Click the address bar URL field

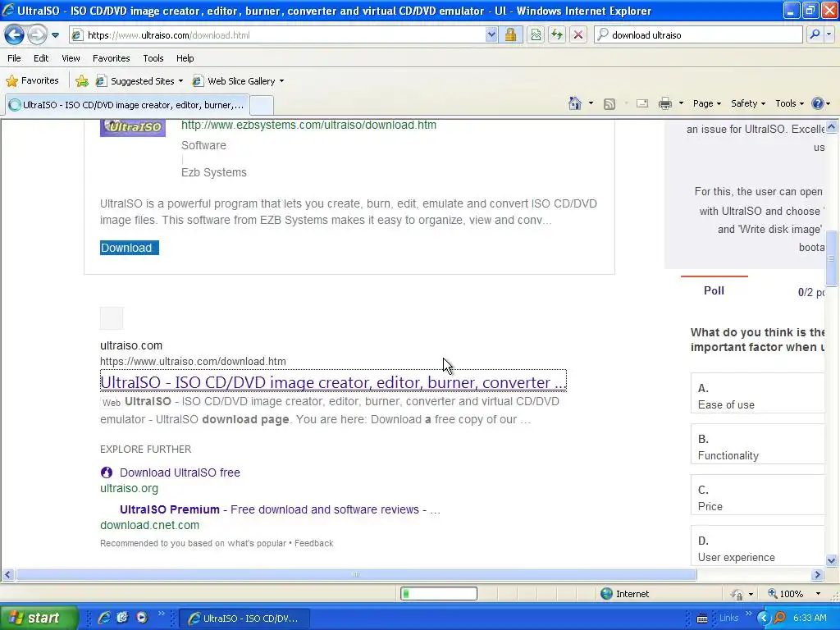coord(277,34)
